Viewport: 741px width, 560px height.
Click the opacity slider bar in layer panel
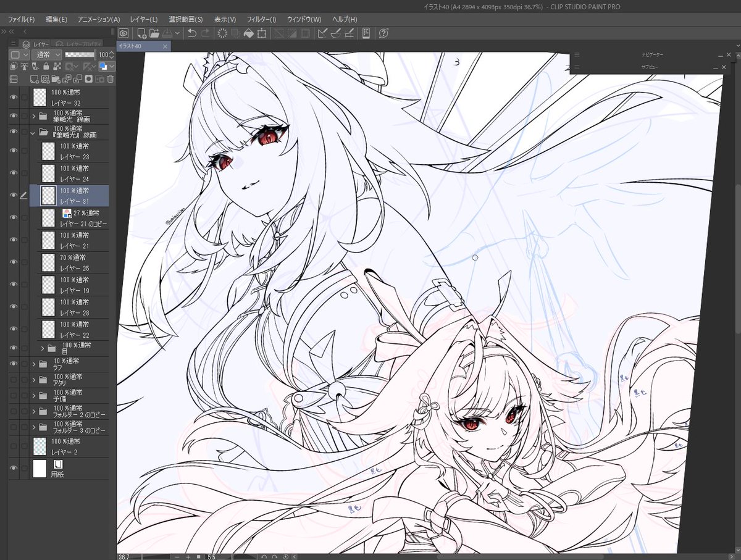[80, 55]
